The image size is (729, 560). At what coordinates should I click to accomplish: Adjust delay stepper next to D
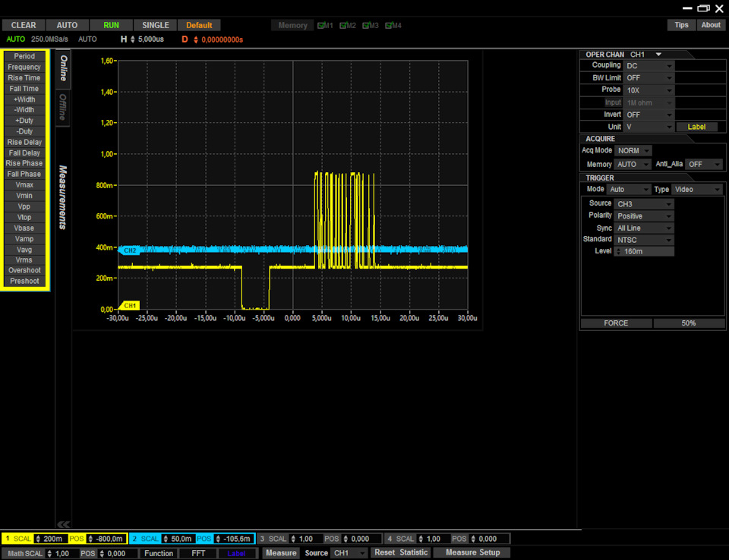tap(196, 40)
